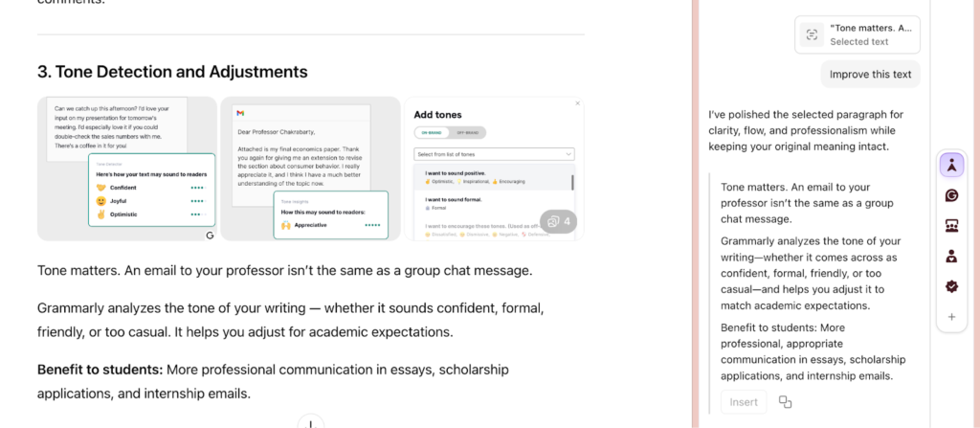
Task: Select the group podium agent icon
Action: [951, 226]
